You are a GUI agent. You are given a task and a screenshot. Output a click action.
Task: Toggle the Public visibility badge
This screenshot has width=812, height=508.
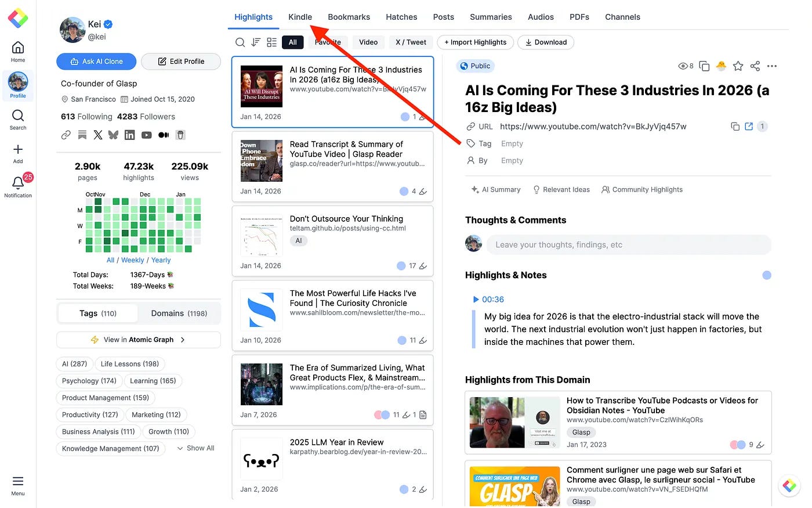point(475,66)
